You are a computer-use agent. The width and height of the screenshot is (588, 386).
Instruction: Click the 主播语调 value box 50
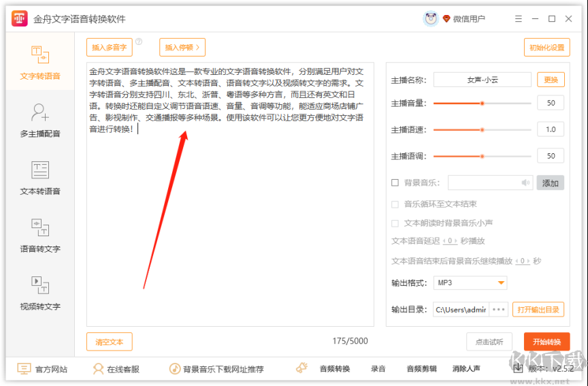551,156
